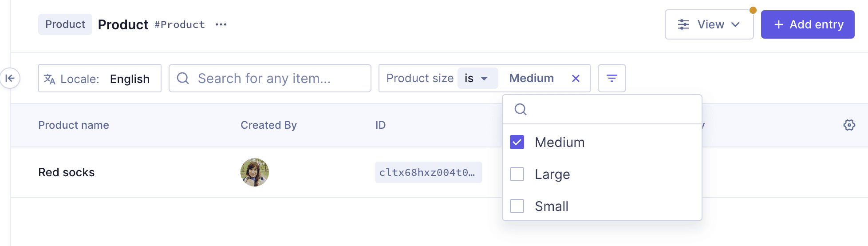The image size is (868, 246).
Task: Collapse the sidebar with the arrow icon
Action: click(x=10, y=79)
